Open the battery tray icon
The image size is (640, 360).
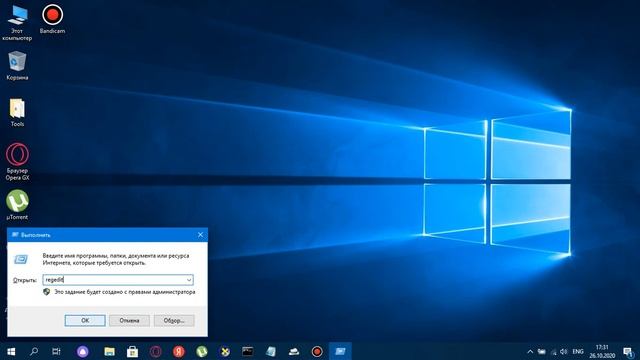tap(542, 351)
